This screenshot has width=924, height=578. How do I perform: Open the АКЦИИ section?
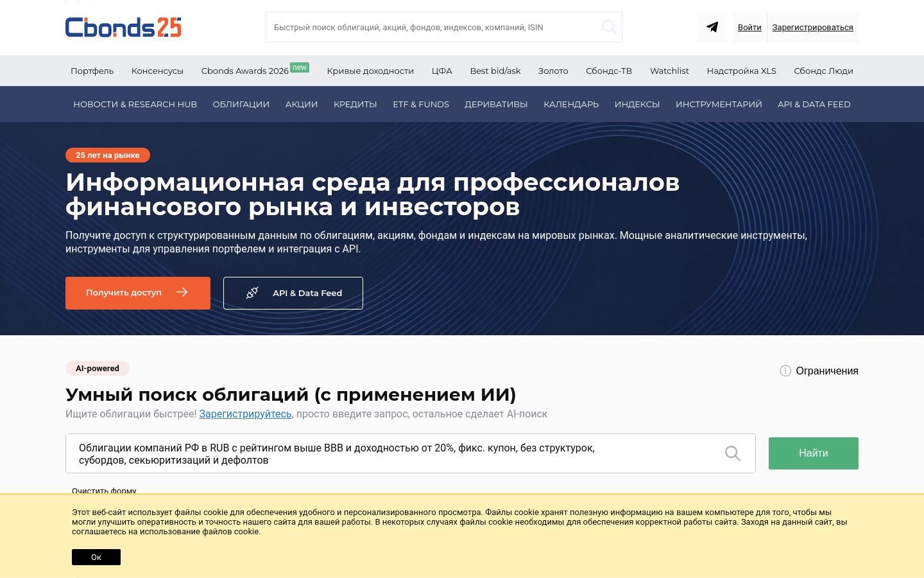click(302, 104)
